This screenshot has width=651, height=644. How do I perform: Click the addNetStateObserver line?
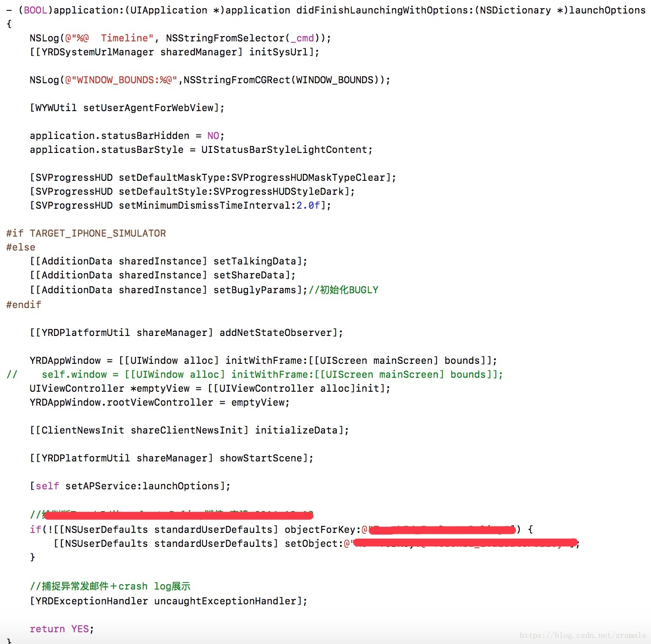(x=186, y=333)
